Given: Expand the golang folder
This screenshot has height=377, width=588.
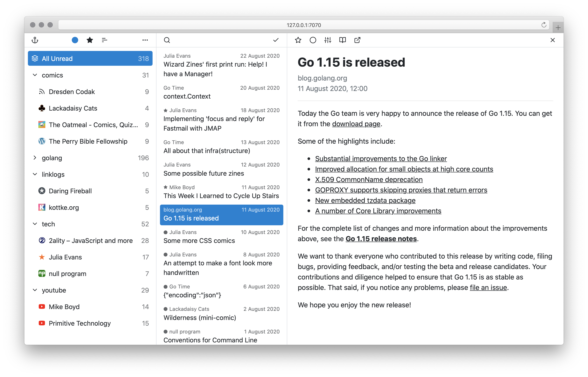Looking at the screenshot, I should (35, 158).
